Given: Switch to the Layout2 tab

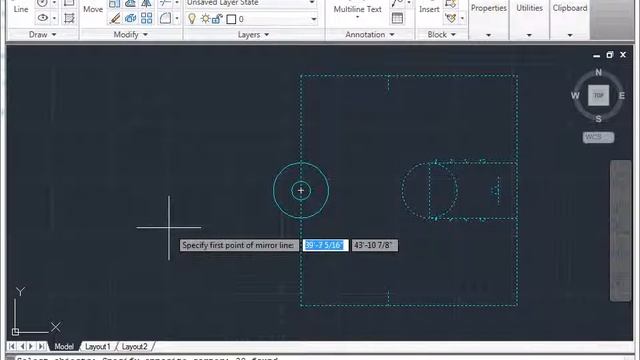Looking at the screenshot, I should 134,347.
